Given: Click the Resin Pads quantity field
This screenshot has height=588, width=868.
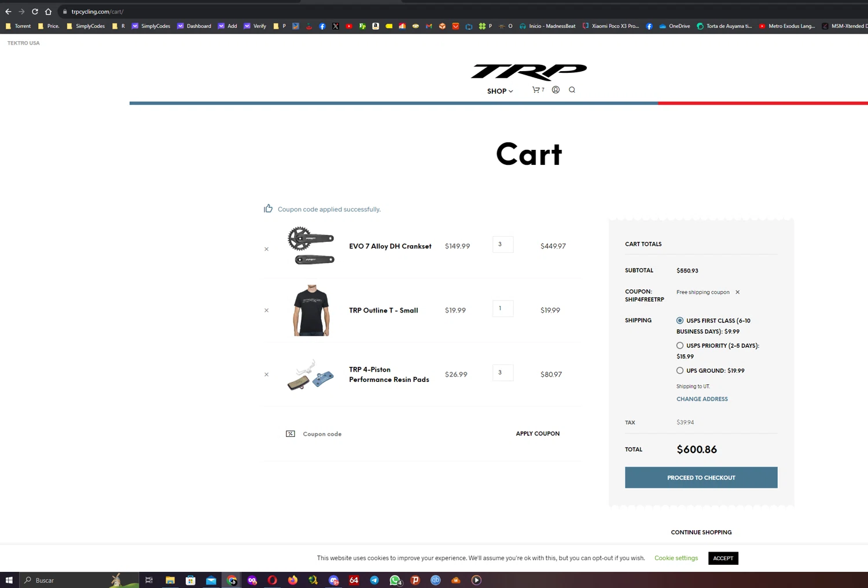Looking at the screenshot, I should click(x=503, y=373).
